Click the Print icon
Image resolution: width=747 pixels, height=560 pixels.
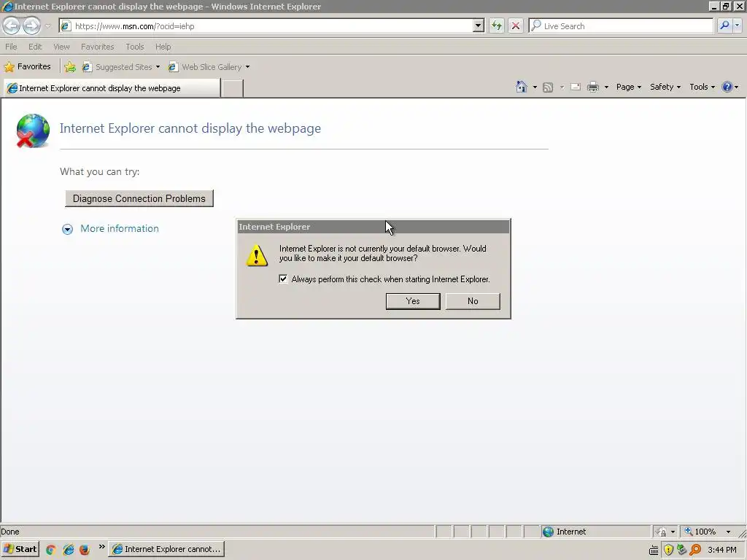(592, 87)
